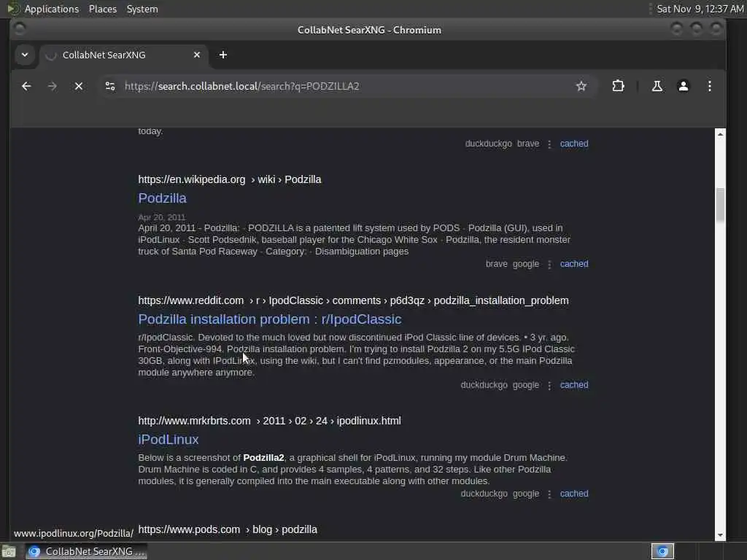This screenshot has width=747, height=560.
Task: Click the scrollbar down arrow
Action: 720,535
